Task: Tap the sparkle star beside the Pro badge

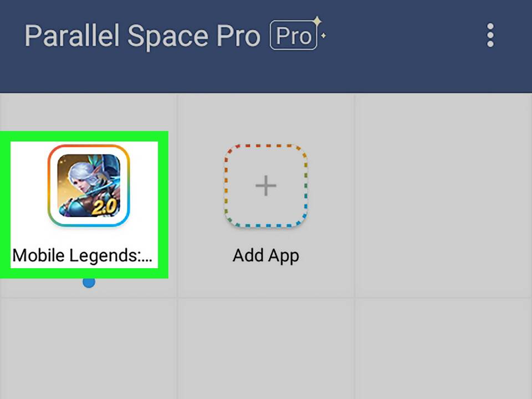Action: point(318,22)
